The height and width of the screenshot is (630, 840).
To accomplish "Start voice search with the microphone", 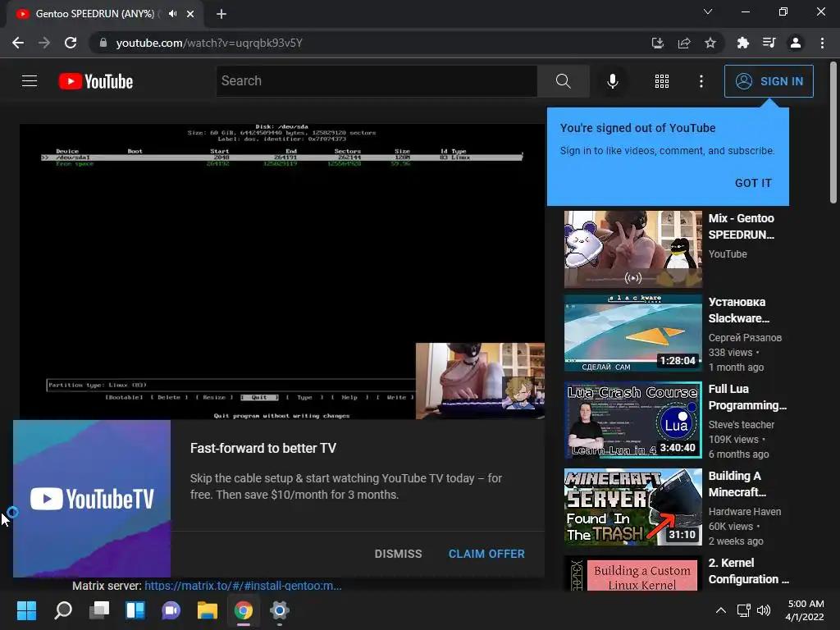I will [612, 81].
